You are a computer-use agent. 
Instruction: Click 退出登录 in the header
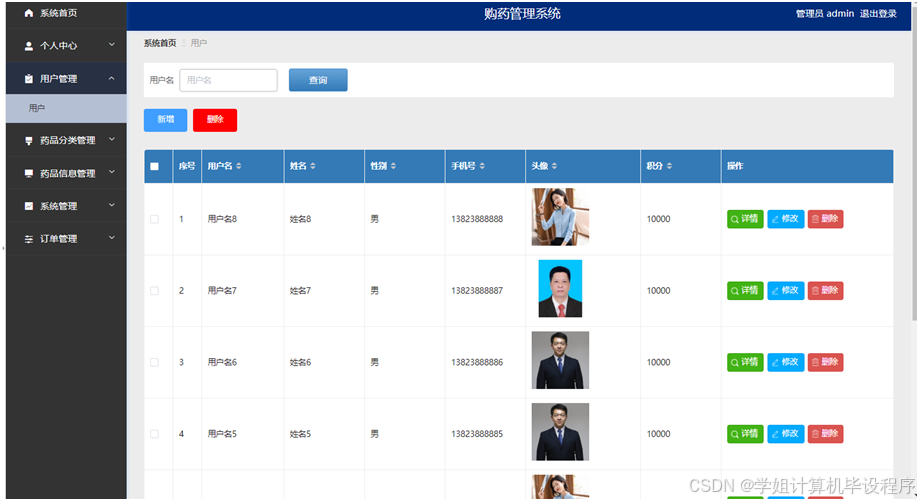(x=878, y=13)
